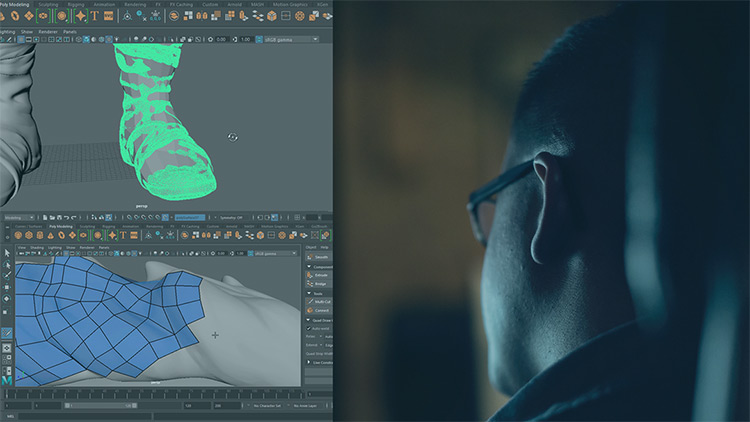Screen dimensions: 750x422
Task: Open the Curves / Surfaces shelf tab
Action: click(29, 226)
